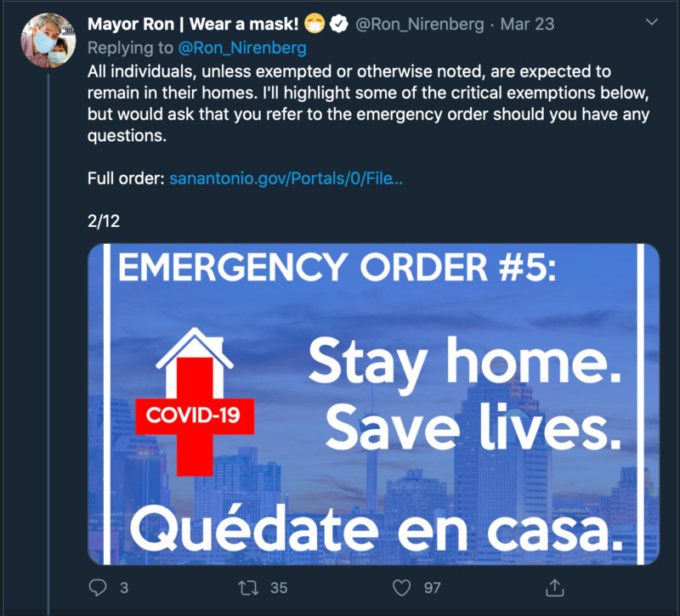Viewport: 680px width, 616px height.
Task: Open Mayor Ron's profile picture
Action: coord(48,40)
